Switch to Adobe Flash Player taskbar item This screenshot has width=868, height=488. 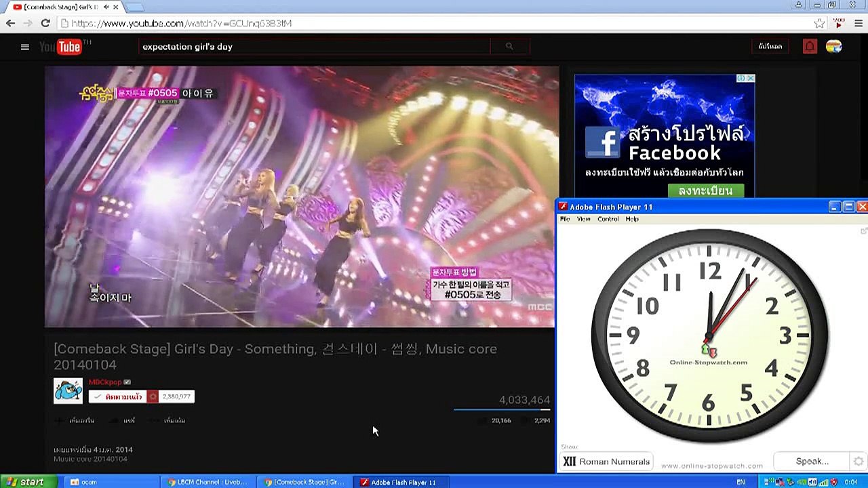pos(401,482)
